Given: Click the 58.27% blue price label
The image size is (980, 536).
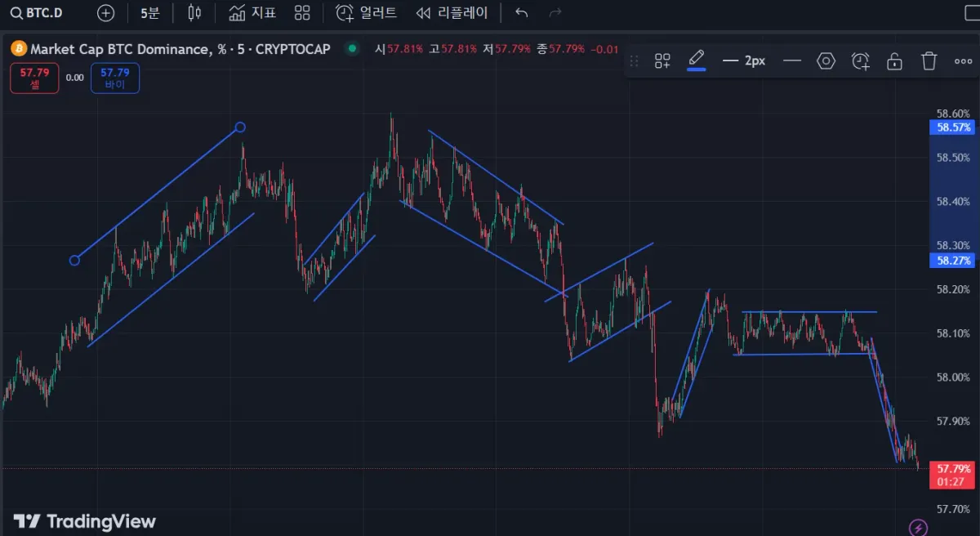Looking at the screenshot, I should [952, 261].
